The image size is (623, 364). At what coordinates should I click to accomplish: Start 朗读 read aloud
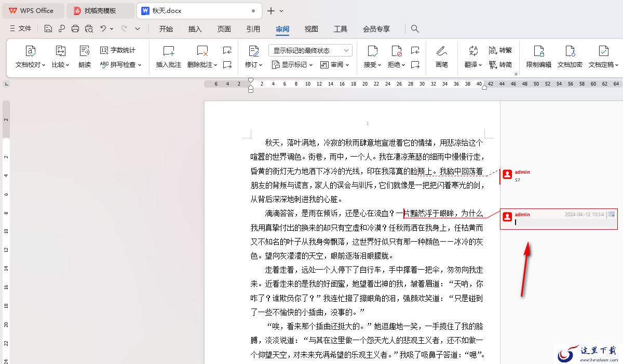tap(85, 57)
